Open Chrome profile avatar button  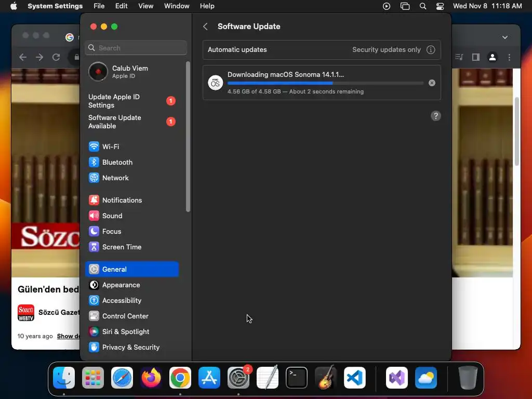(493, 57)
